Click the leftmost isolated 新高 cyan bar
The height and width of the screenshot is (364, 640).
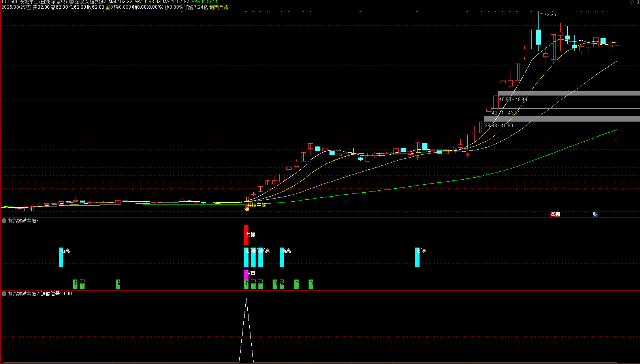coord(61,257)
